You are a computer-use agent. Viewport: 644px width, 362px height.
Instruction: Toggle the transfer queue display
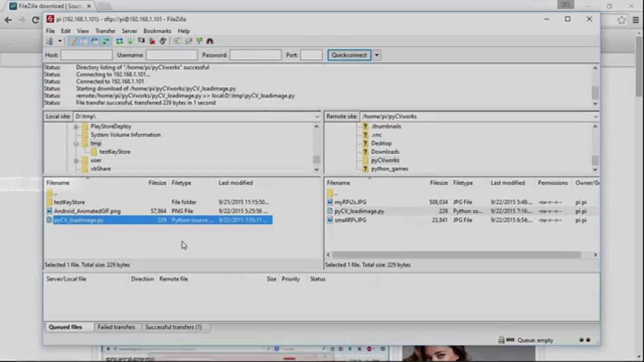(106, 41)
